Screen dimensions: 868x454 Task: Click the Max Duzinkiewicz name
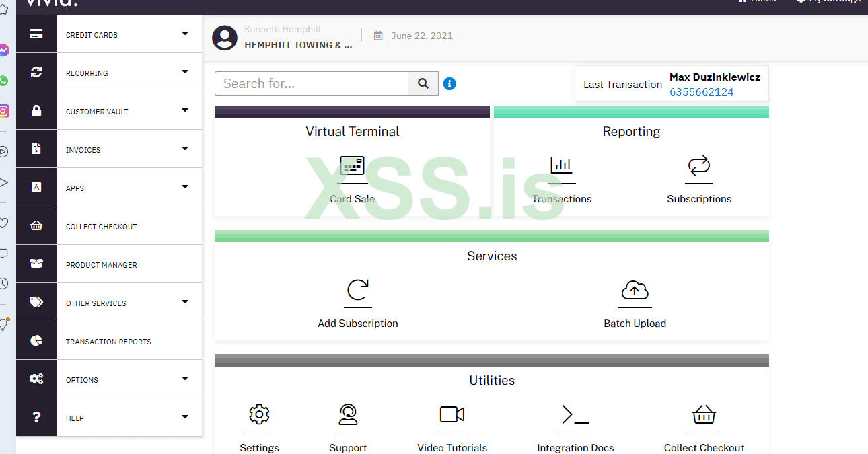click(715, 77)
